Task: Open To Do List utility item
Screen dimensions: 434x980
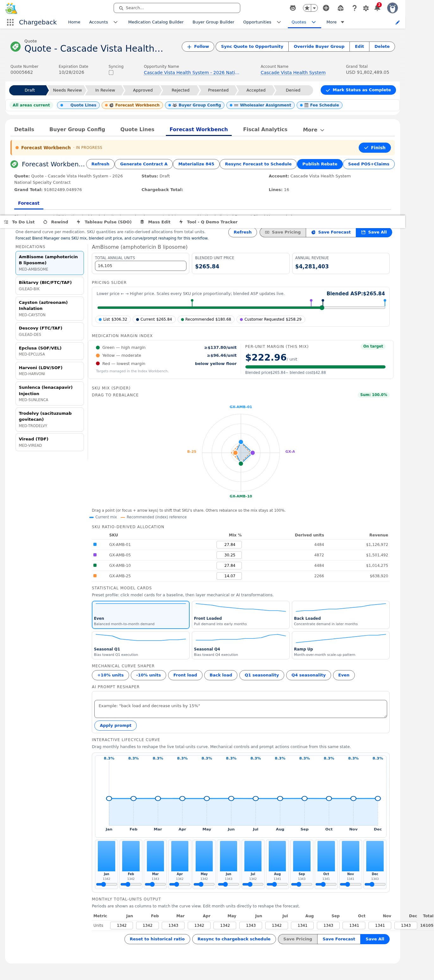Action: (x=19, y=222)
